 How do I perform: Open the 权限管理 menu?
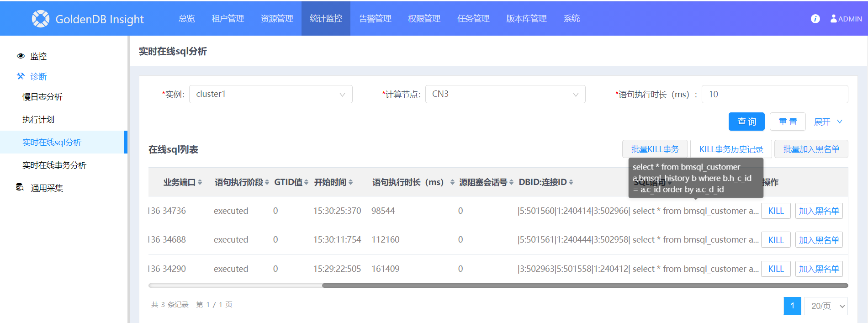[x=424, y=19]
